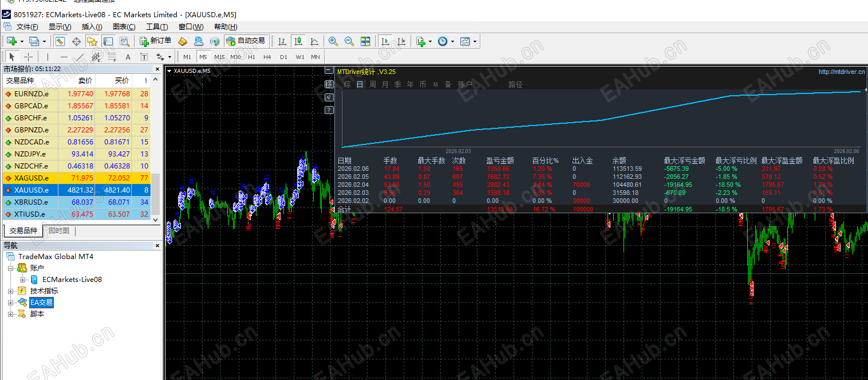Expand dropdown arrow beside new chart icon
The height and width of the screenshot is (380, 868).
point(22,41)
